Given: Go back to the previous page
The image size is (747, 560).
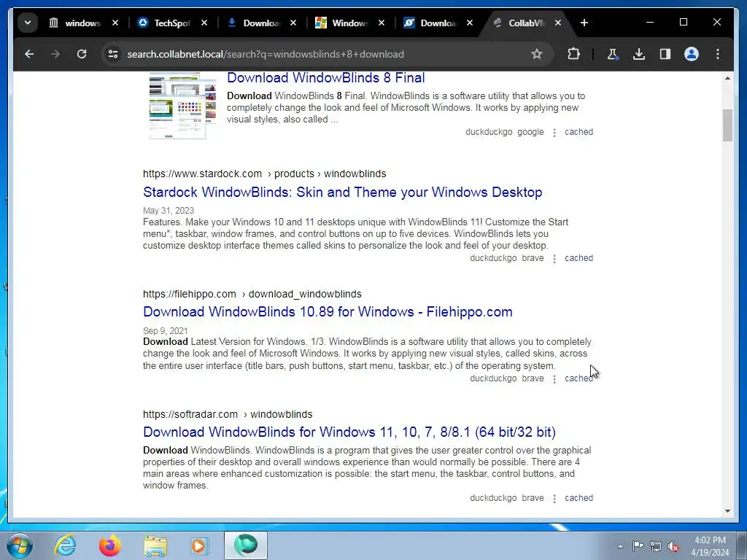Looking at the screenshot, I should point(29,54).
